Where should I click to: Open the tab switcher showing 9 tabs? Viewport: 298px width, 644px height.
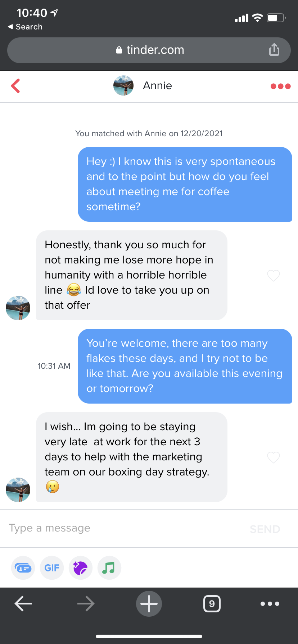pos(212,604)
